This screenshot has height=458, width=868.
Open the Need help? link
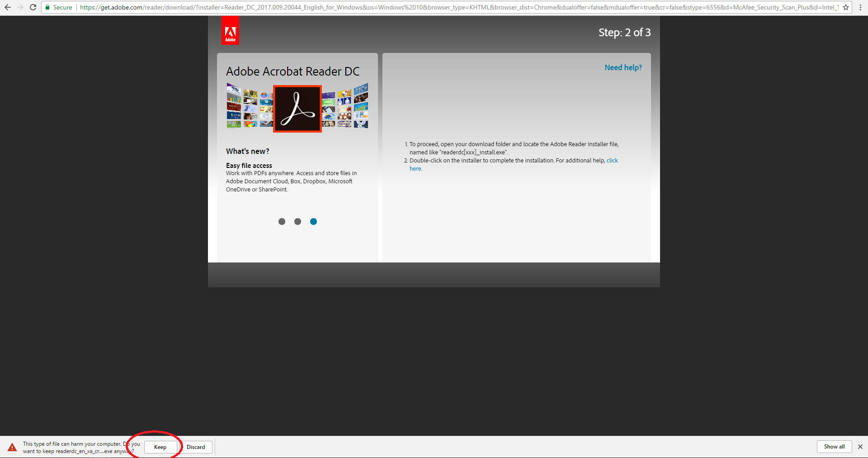[x=623, y=67]
